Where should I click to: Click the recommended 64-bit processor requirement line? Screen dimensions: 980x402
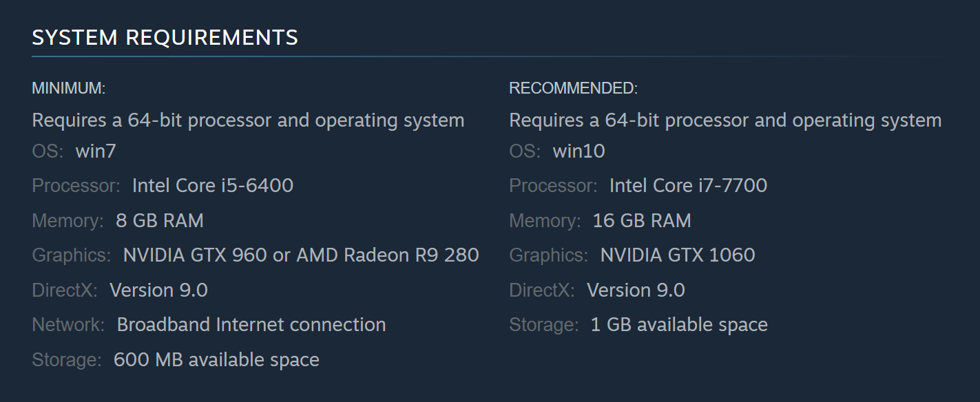point(725,120)
